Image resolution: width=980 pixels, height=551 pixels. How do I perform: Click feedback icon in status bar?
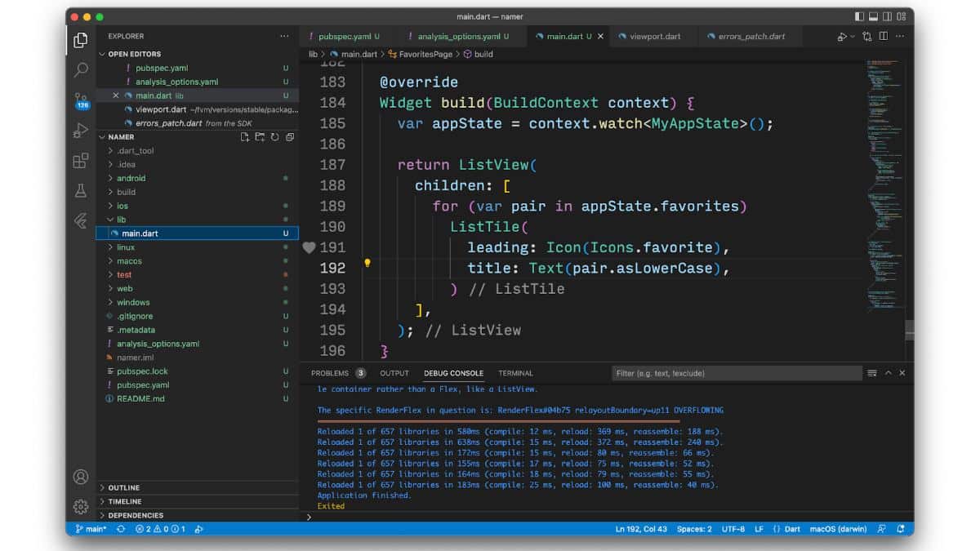[x=881, y=529]
